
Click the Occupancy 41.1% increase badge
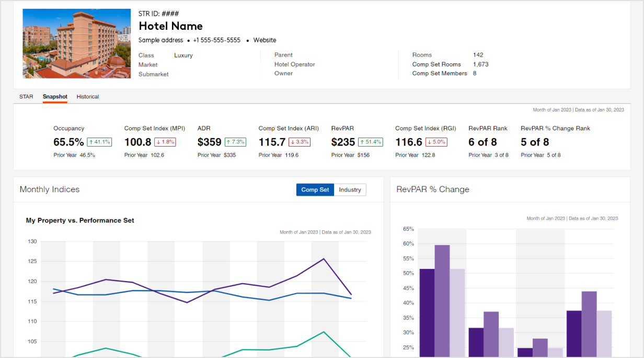tap(99, 142)
